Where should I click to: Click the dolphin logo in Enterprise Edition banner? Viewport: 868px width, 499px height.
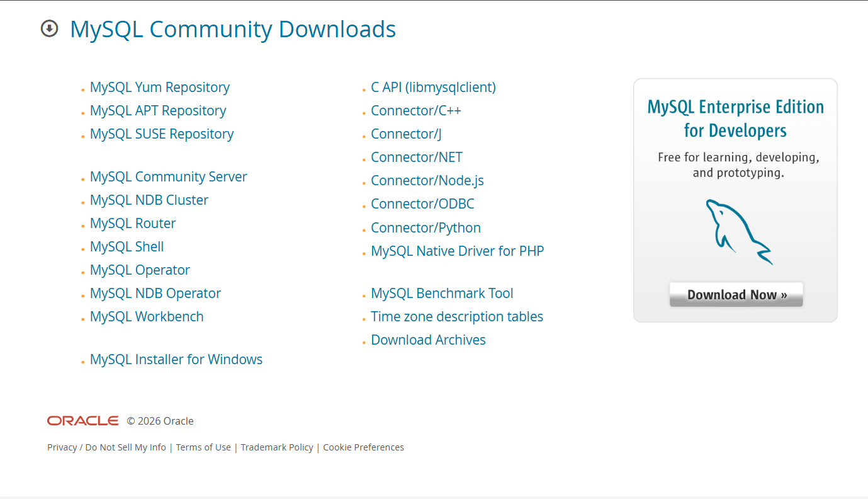pyautogui.click(x=739, y=231)
